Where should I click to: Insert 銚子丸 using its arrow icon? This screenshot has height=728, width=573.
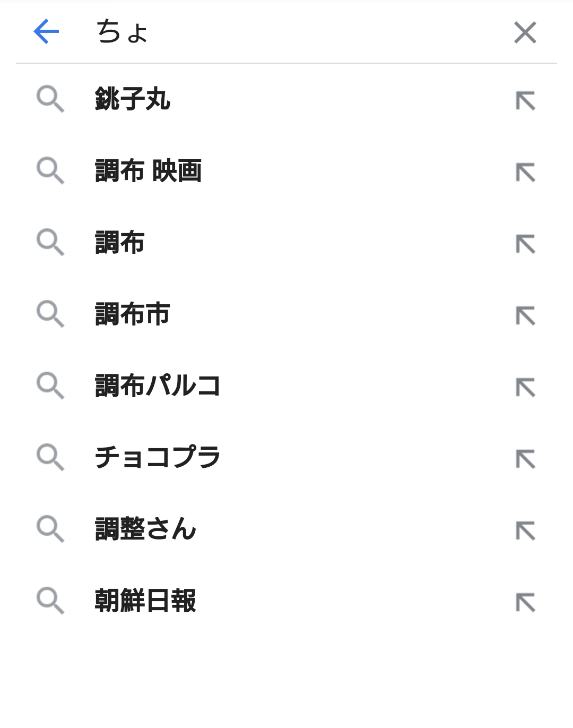pyautogui.click(x=525, y=100)
